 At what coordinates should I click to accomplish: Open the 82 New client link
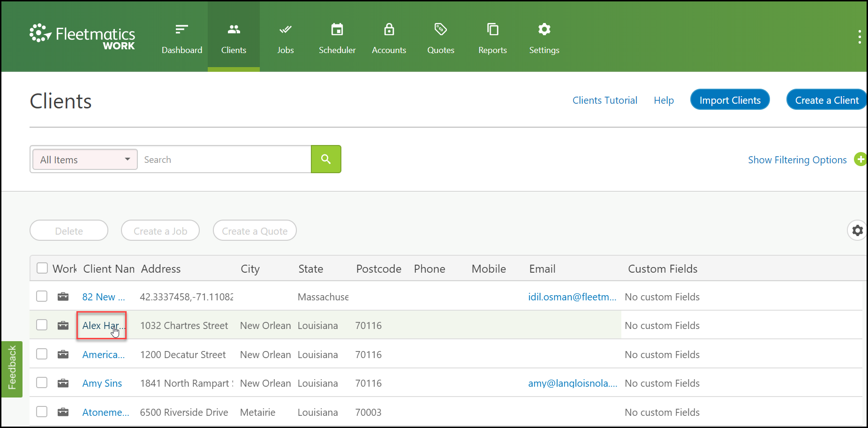104,297
